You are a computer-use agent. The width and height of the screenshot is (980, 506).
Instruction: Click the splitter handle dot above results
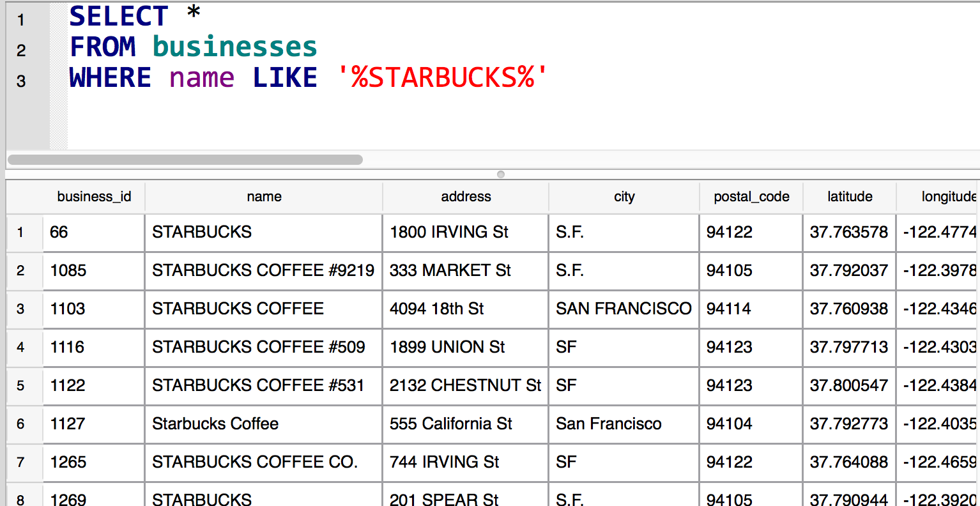click(x=501, y=174)
